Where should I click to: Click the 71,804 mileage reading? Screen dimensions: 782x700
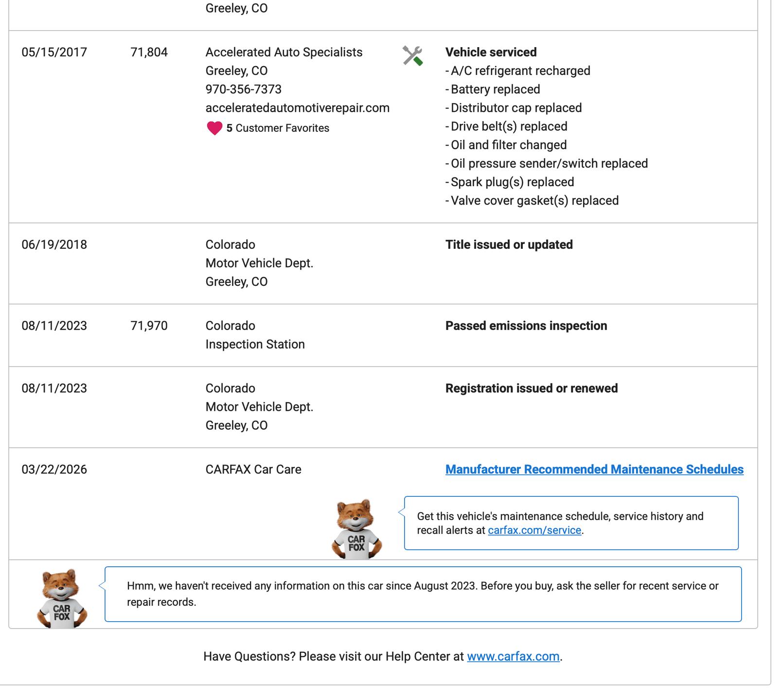[149, 52]
